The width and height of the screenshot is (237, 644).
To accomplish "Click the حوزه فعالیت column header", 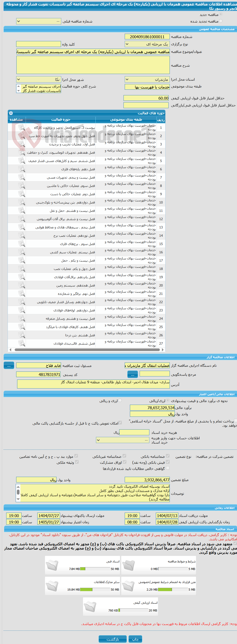I will (61, 120).
